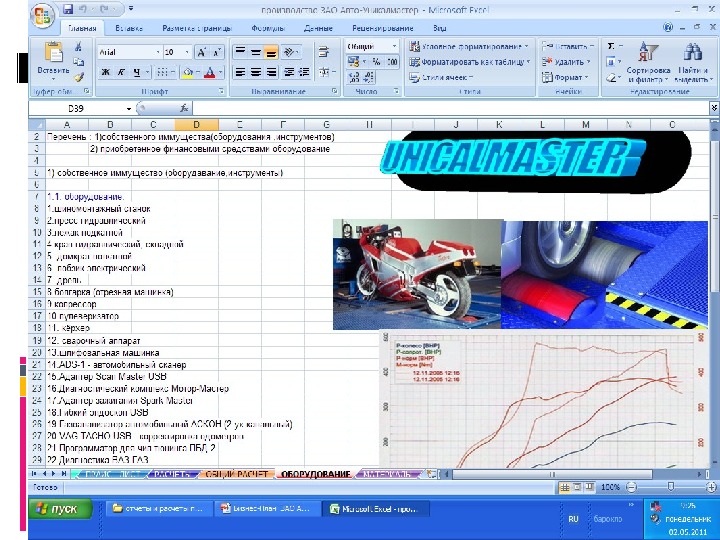Click the RU language indicator
The image size is (720, 540).
coord(573,519)
